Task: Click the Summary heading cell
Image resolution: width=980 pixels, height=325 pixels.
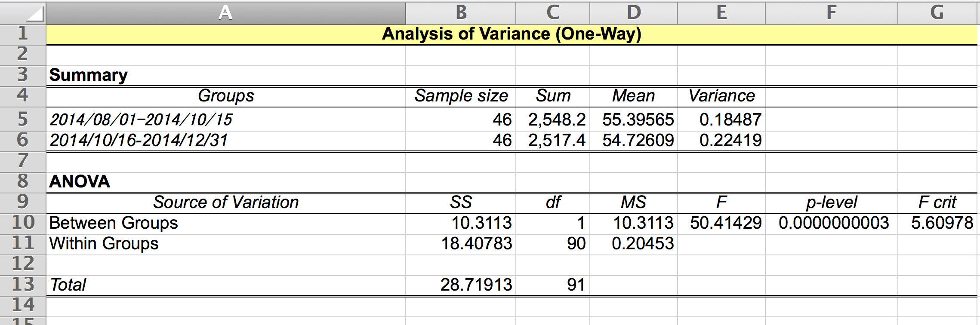Action: [226, 75]
